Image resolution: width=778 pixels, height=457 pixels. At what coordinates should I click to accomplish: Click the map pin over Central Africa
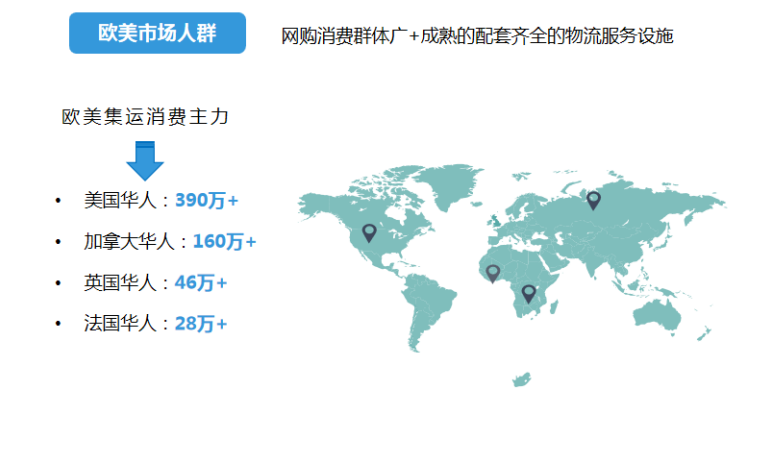coord(528,294)
